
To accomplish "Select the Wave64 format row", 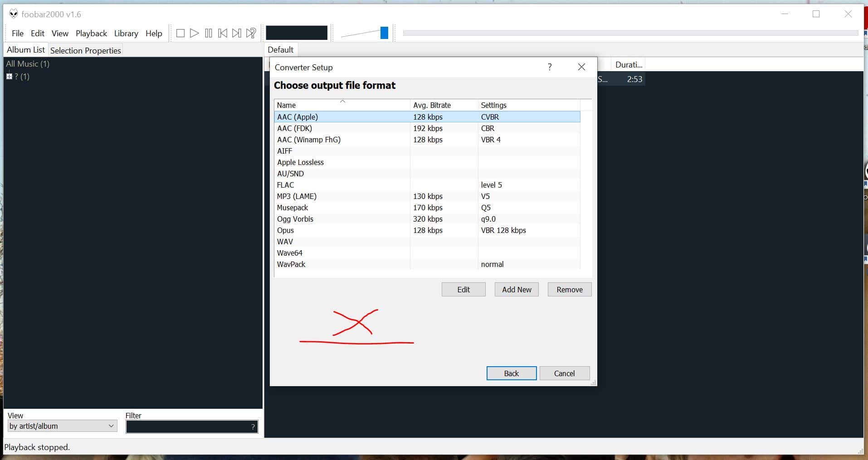I will coord(427,253).
